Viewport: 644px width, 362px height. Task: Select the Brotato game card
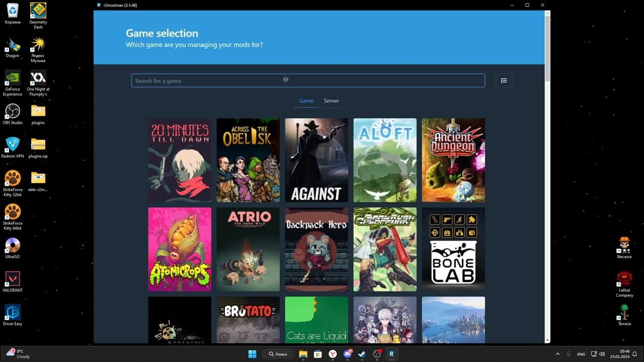pos(248,320)
